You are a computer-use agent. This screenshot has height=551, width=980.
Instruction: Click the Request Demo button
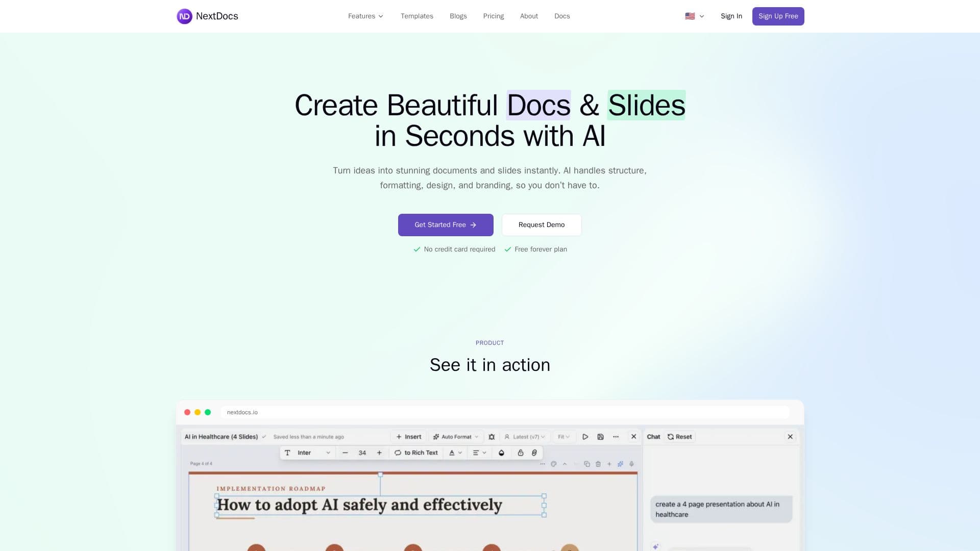click(542, 225)
